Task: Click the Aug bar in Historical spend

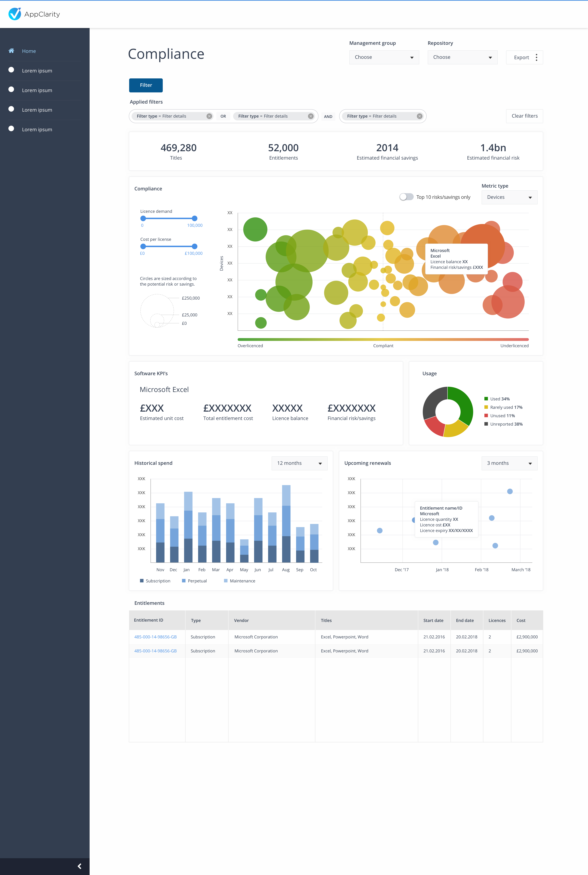Action: [x=286, y=524]
